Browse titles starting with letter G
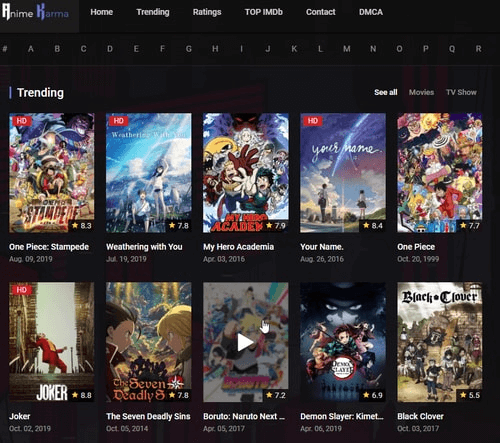 [x=189, y=49]
